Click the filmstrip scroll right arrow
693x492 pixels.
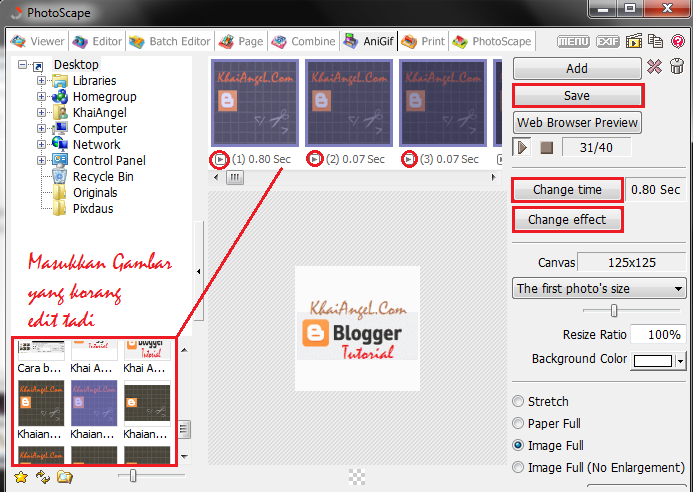tap(493, 178)
